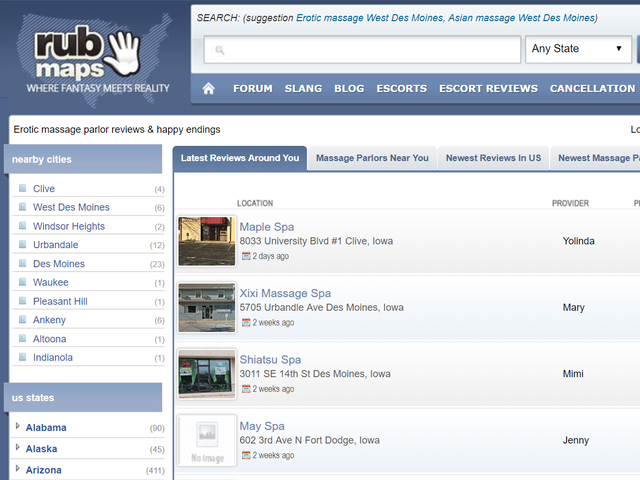
Task: Open the Xixi Massage Spa listing link
Action: point(285,293)
